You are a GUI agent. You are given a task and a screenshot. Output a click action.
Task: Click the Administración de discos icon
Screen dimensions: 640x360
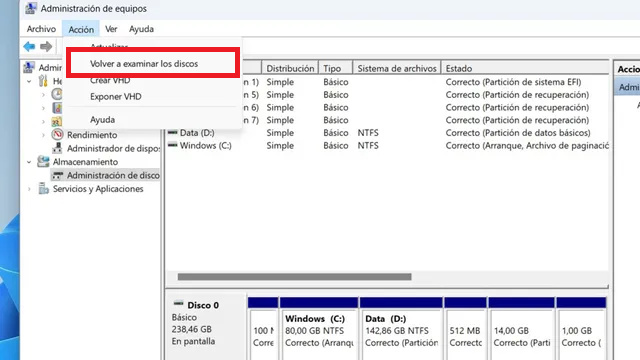(x=58, y=176)
